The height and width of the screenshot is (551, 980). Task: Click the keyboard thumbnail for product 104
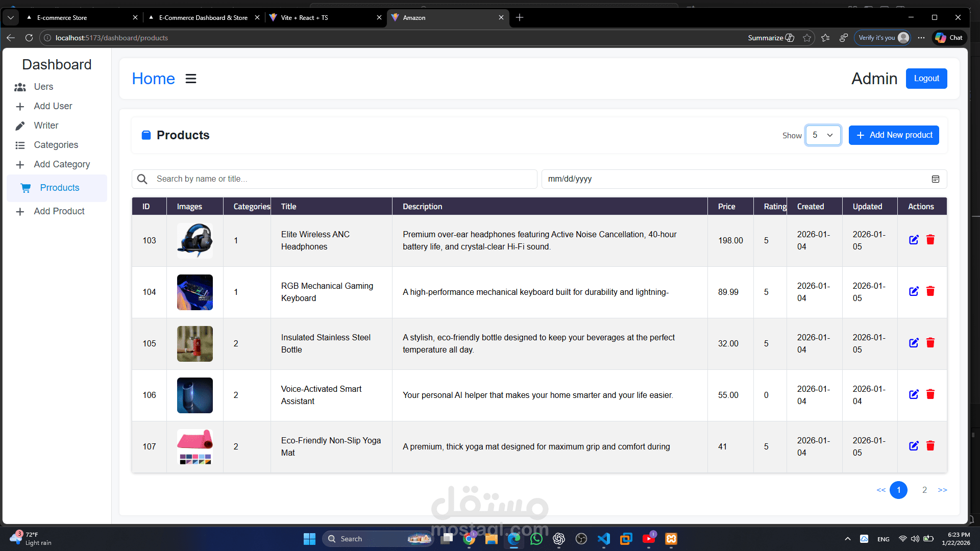click(x=195, y=292)
